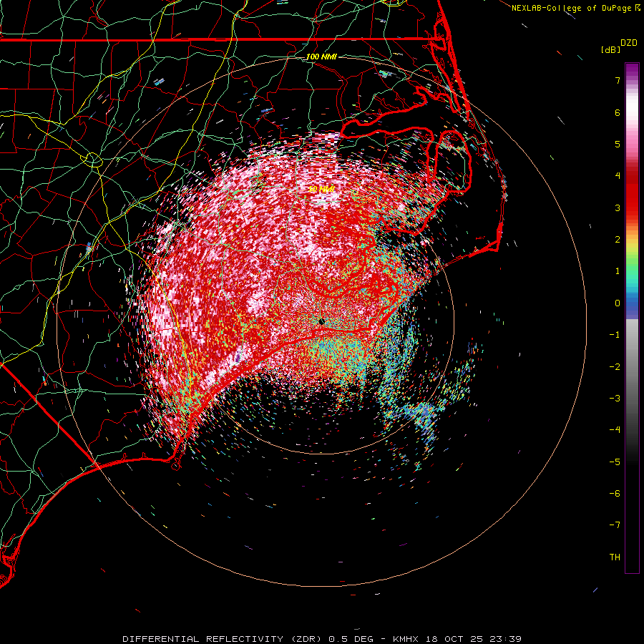Click the TH label on the color scale
Screen dimensions: 644x644
click(615, 557)
